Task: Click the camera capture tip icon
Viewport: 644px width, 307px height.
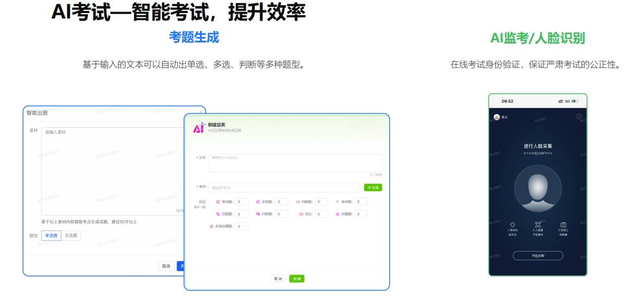Action: [564, 224]
